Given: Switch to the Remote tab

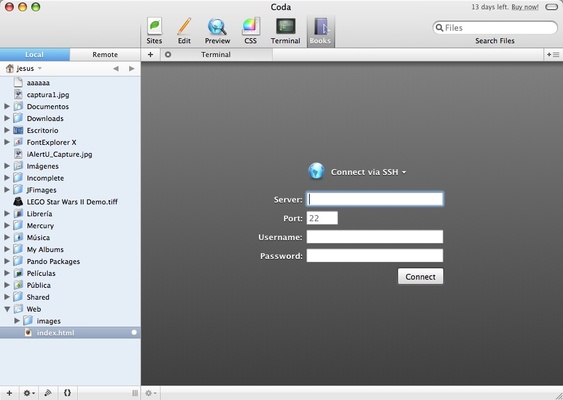Looking at the screenshot, I should click(x=105, y=55).
